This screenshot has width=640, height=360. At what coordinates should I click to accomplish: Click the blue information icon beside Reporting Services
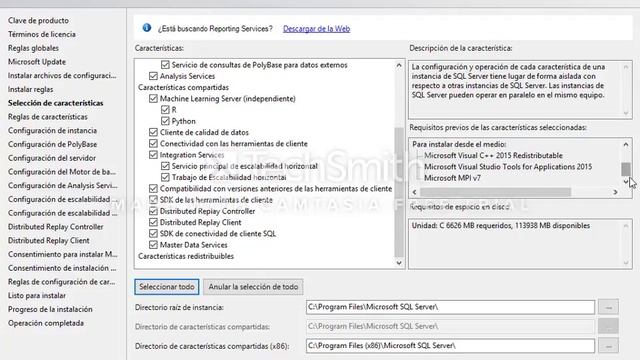pos(147,28)
